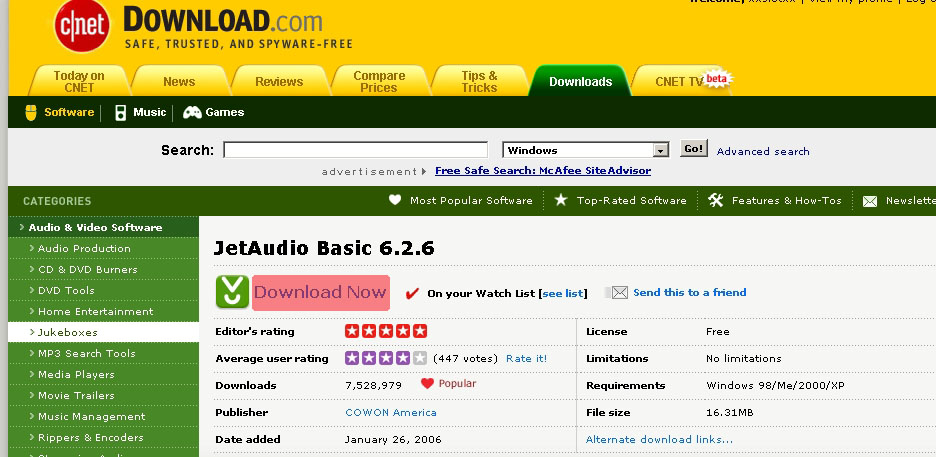Click the Software mouse icon
The height and width of the screenshot is (457, 936).
tap(31, 112)
